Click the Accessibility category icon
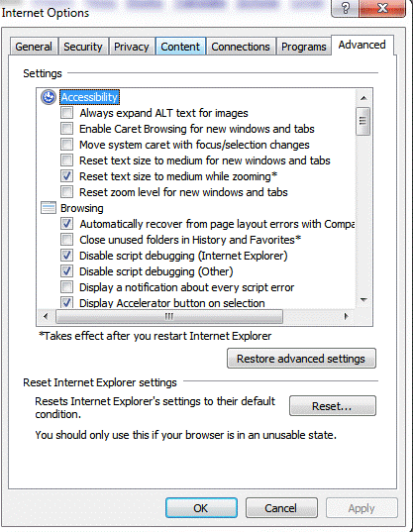Viewport: 413px width, 532px height. click(49, 97)
